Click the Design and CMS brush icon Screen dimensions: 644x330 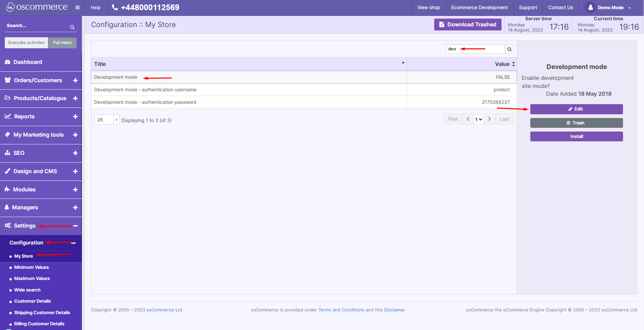[7, 171]
